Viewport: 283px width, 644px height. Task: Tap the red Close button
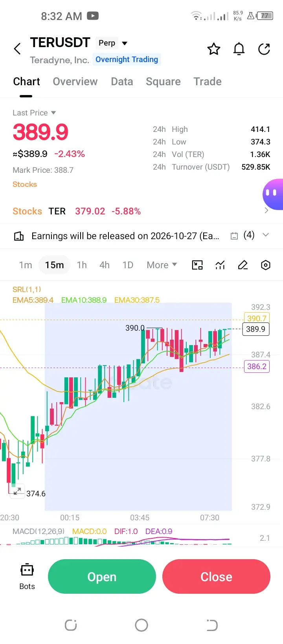(x=216, y=576)
